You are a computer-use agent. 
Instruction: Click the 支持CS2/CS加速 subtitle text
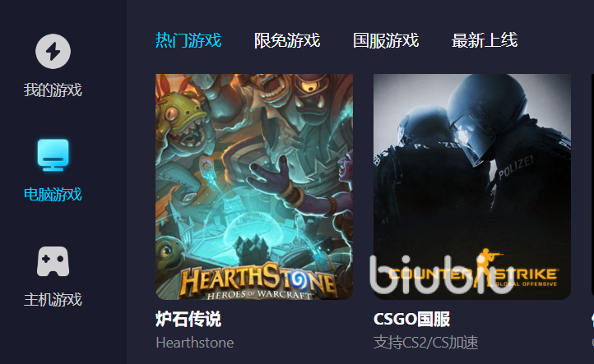click(426, 343)
